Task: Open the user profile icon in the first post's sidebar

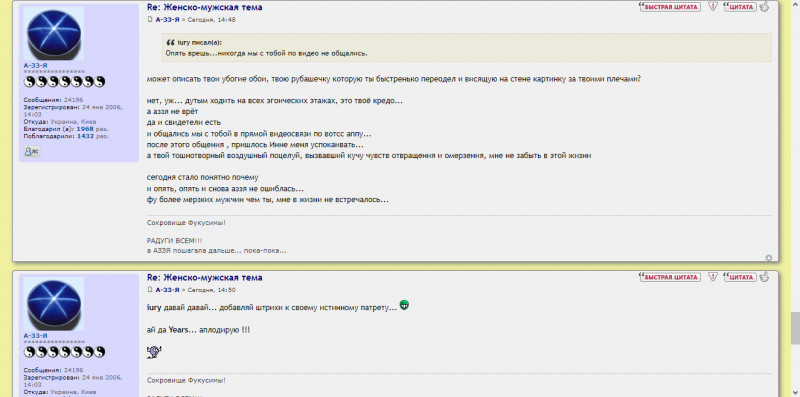Action: point(32,152)
